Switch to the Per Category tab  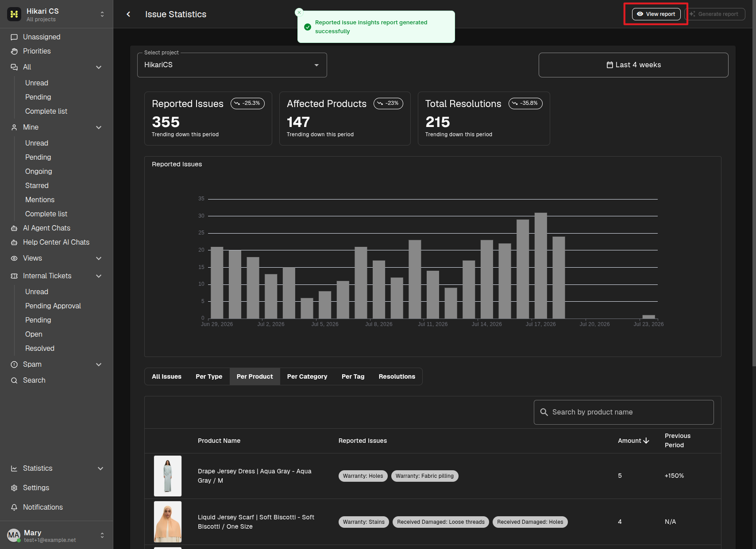(307, 376)
